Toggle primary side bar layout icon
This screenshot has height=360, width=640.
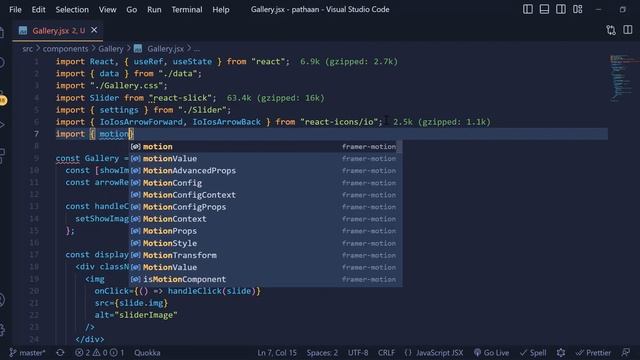coord(527,9)
